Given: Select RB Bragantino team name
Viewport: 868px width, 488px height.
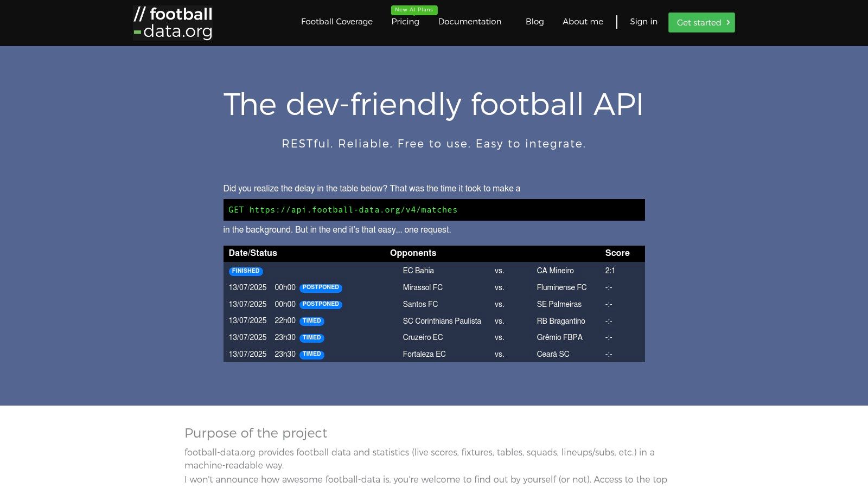Looking at the screenshot, I should 561,321.
